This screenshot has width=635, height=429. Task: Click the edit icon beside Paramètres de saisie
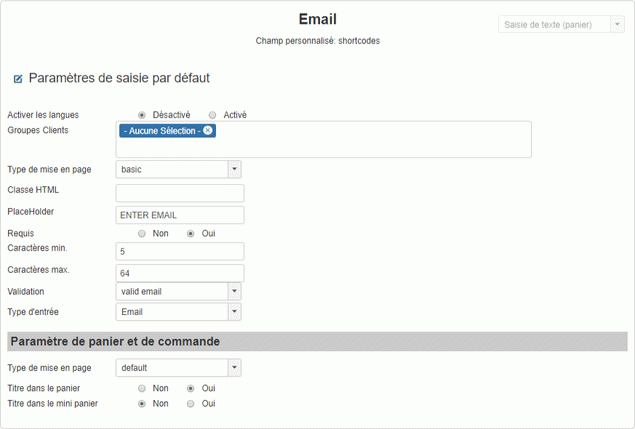(18, 79)
